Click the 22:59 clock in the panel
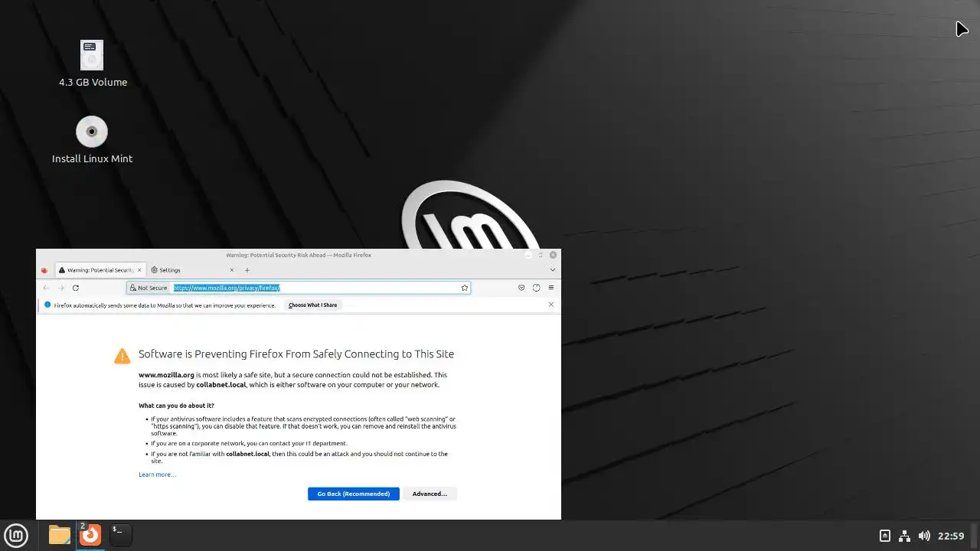The image size is (980, 551). coord(951,536)
